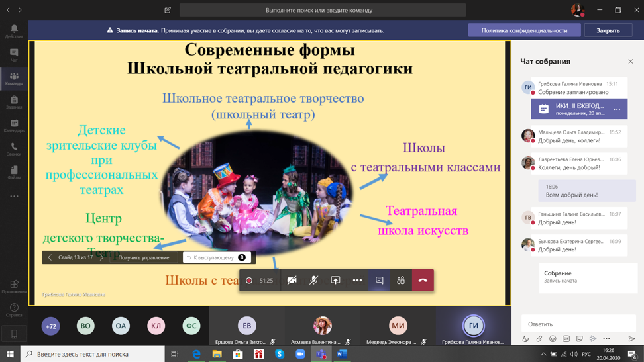The width and height of the screenshot is (644, 362).
Task: Switch to Teams tab in the sidebar
Action: pos(14,79)
